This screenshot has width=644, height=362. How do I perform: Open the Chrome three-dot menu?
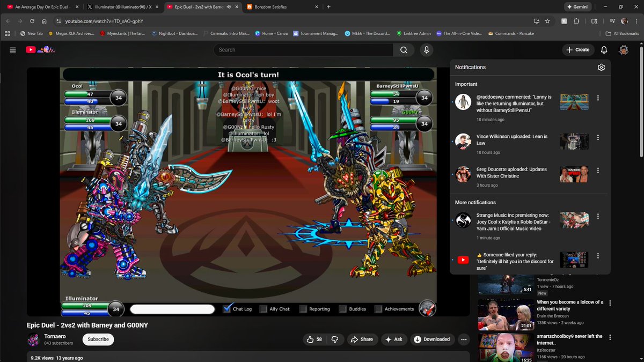(x=636, y=21)
